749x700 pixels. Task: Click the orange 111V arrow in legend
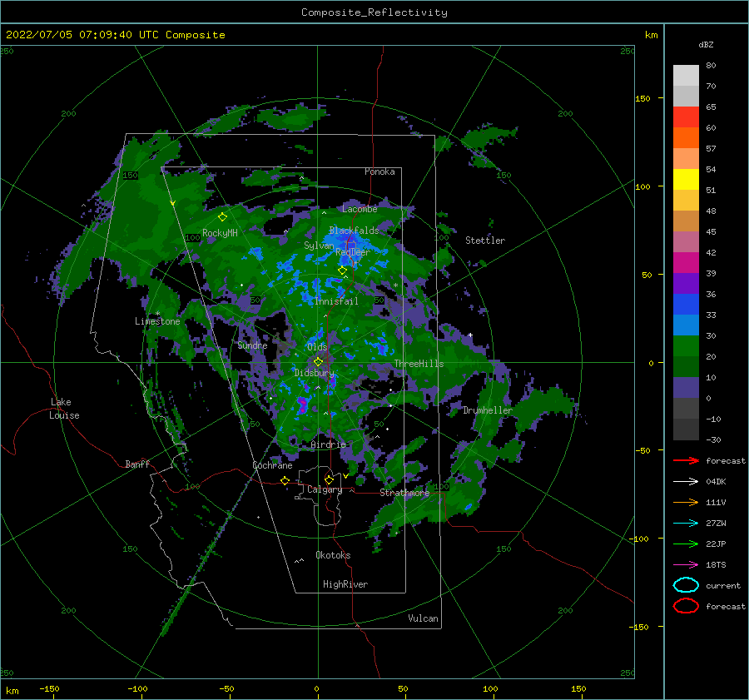(x=686, y=502)
